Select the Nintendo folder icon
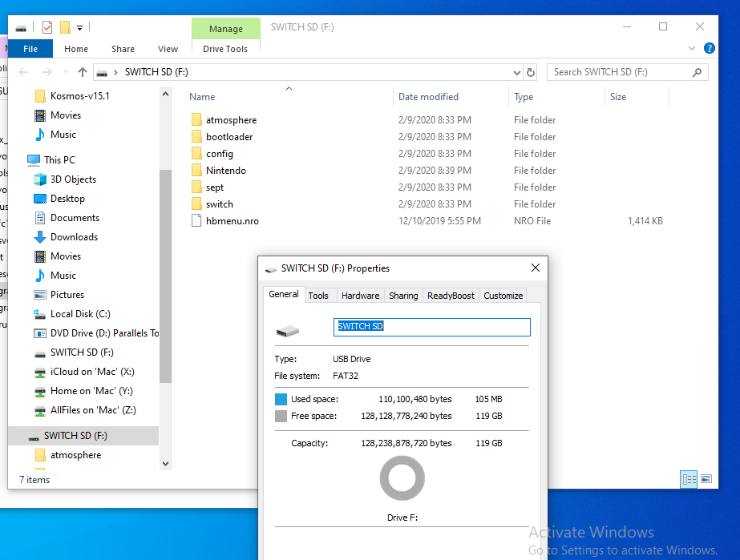 (196, 171)
